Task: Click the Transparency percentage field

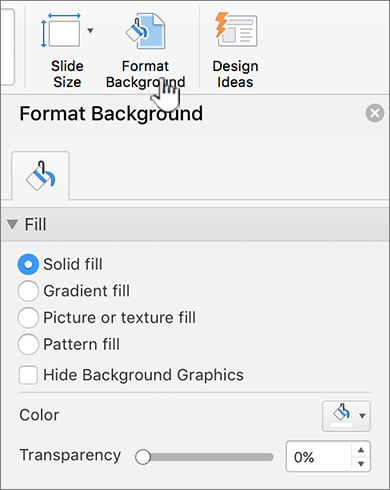Action: pos(319,457)
